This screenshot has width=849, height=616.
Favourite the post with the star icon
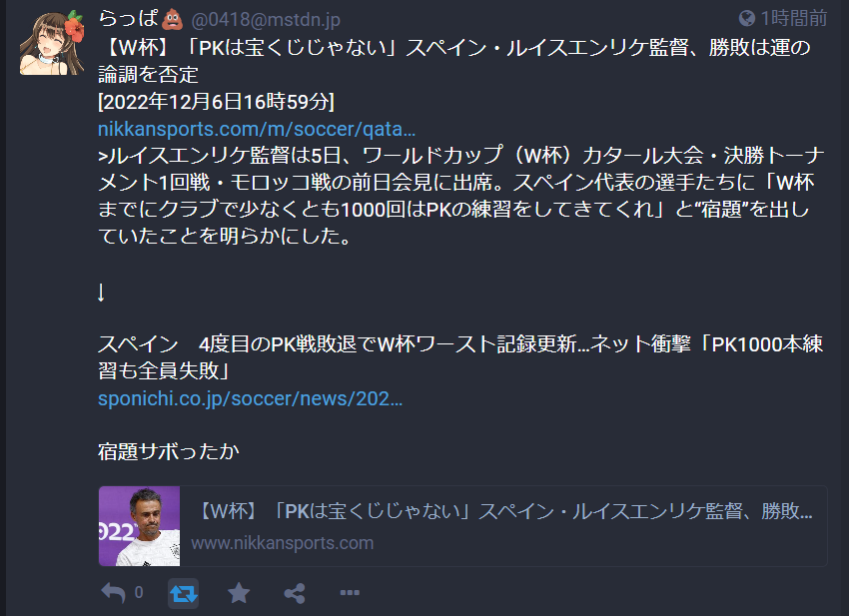point(239,593)
